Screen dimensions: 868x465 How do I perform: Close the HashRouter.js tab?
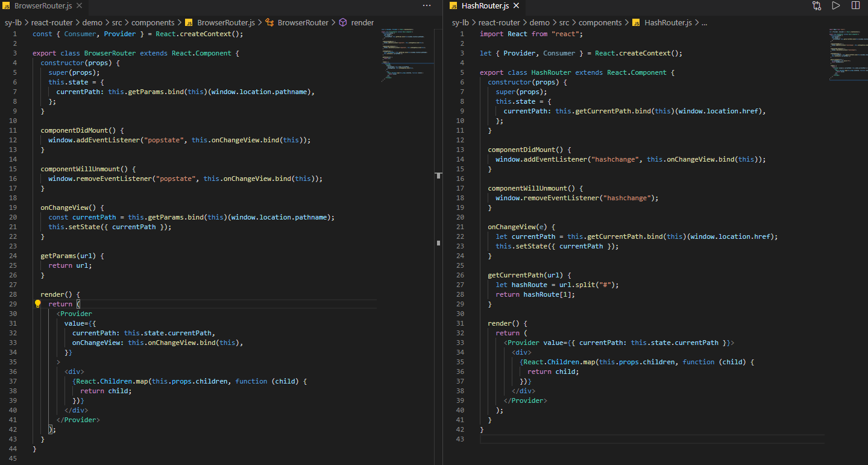[x=516, y=5]
